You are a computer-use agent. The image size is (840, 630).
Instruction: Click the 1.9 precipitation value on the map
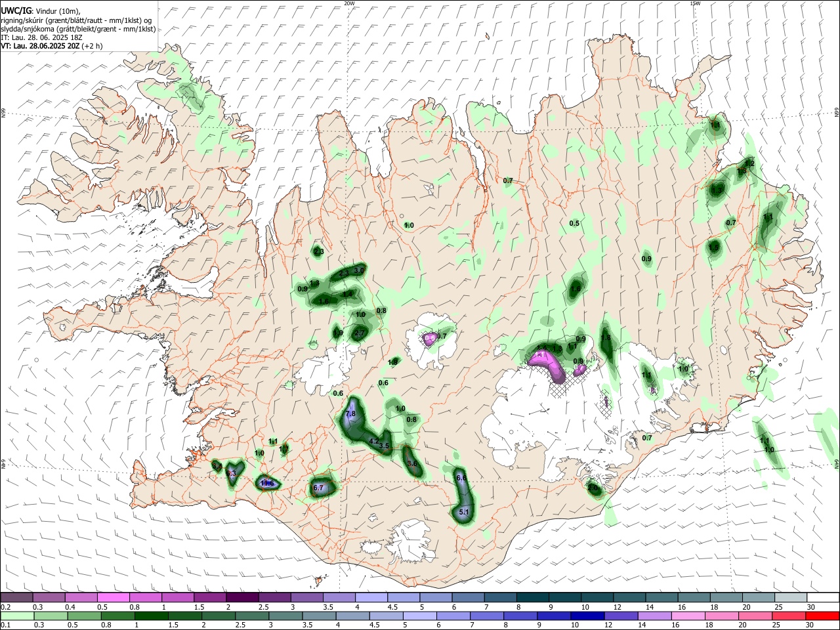pos(338,333)
